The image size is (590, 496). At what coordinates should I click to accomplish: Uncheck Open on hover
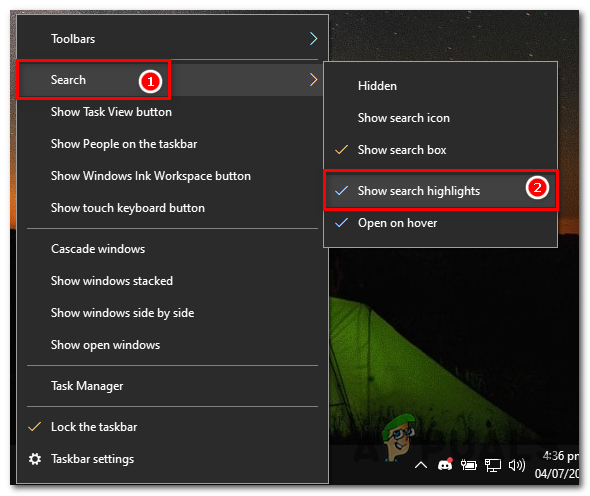(x=440, y=223)
